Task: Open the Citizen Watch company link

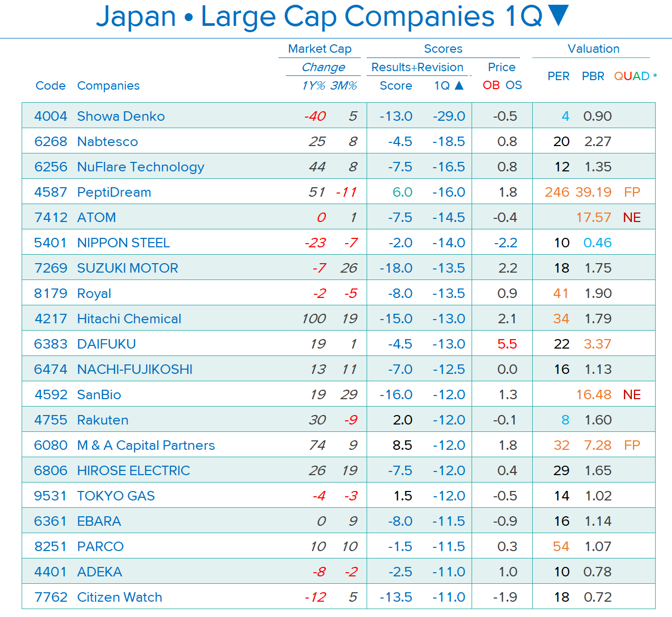Action: coord(120,597)
